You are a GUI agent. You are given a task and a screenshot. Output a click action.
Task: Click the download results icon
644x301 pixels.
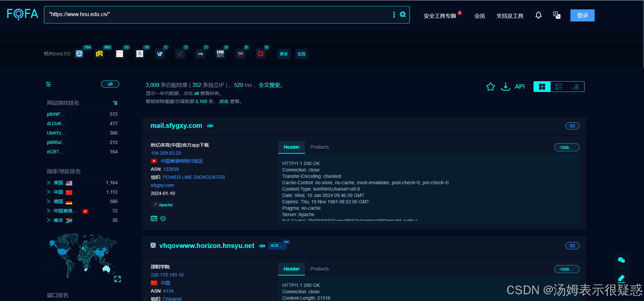pos(505,87)
